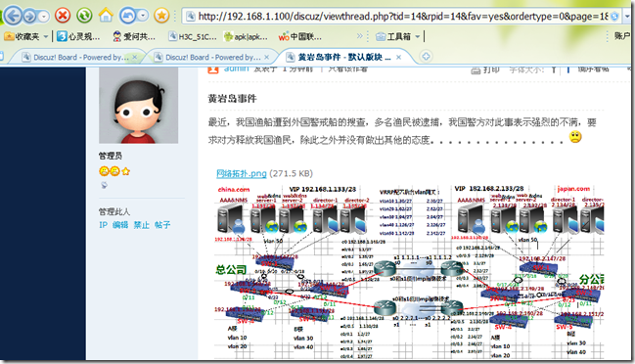This screenshot has height=364, width=635.
Task: Click the address bar URL field
Action: pyautogui.click(x=402, y=17)
